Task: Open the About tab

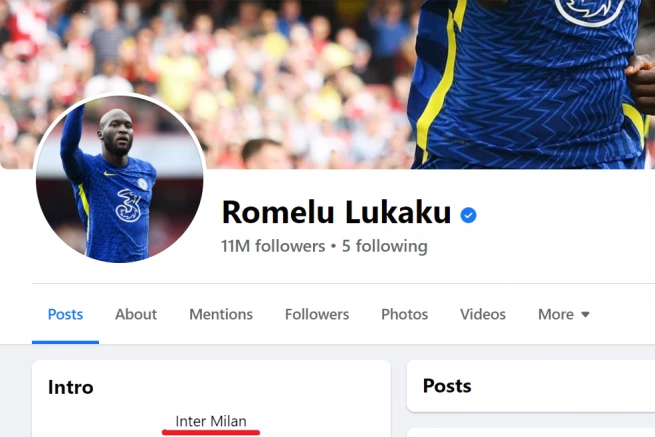Action: pos(136,314)
